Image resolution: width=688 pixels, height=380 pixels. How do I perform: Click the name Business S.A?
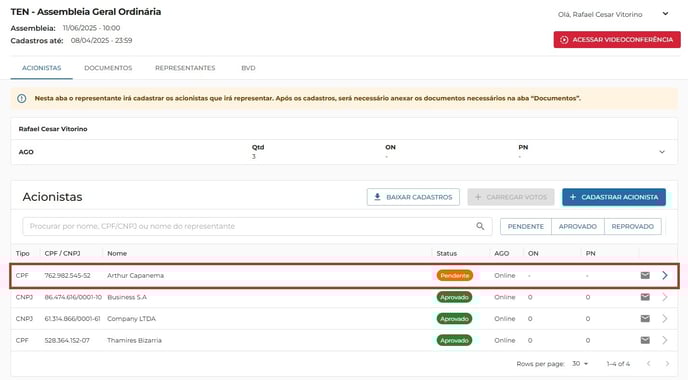(127, 297)
